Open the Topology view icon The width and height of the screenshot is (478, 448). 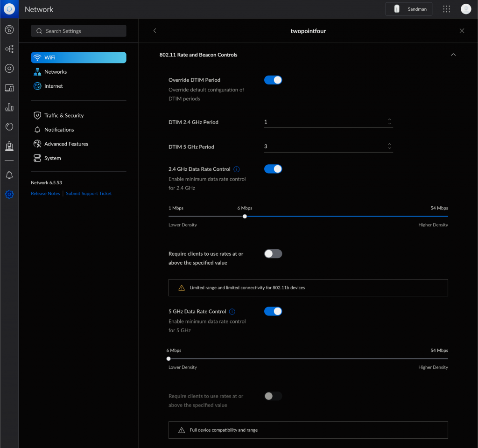pos(9,49)
